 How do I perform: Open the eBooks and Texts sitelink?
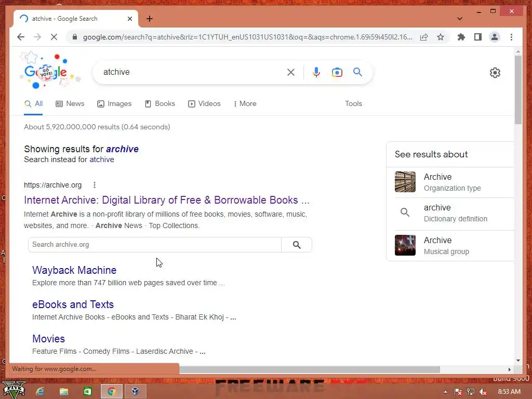pyautogui.click(x=73, y=304)
